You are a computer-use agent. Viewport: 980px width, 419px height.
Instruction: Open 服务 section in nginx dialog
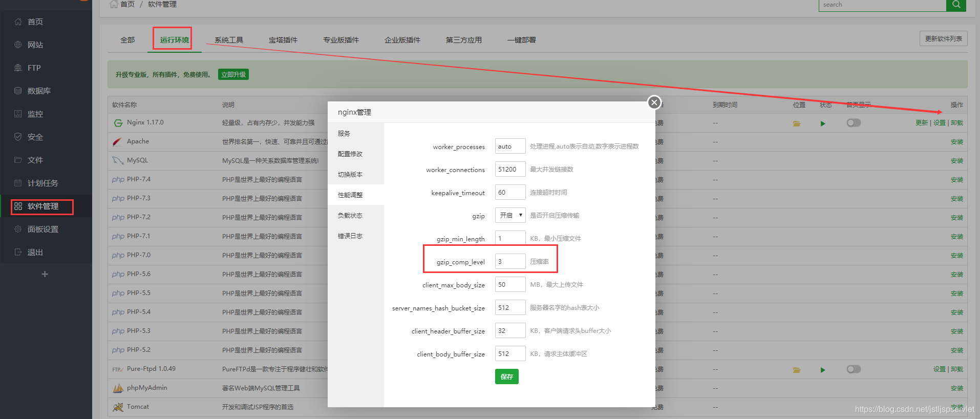356,133
